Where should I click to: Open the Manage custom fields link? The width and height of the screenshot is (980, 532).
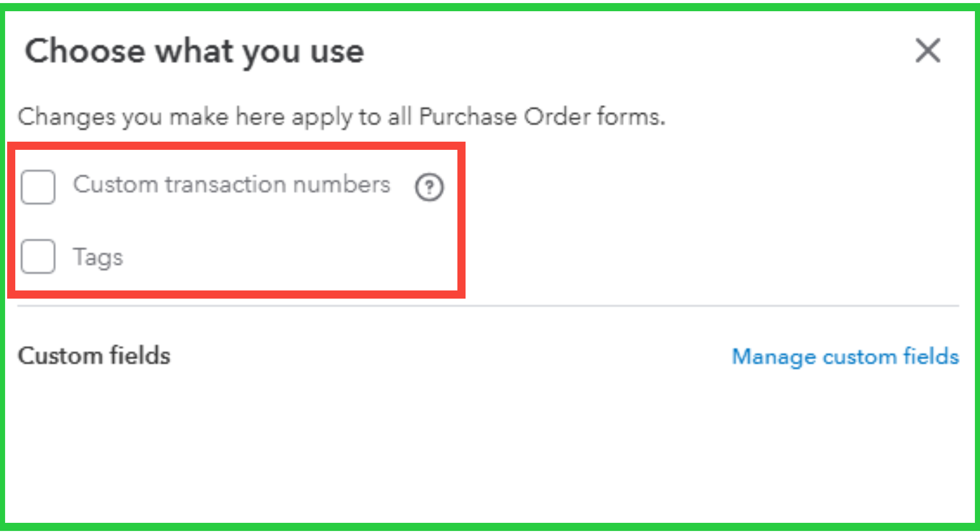tap(845, 357)
